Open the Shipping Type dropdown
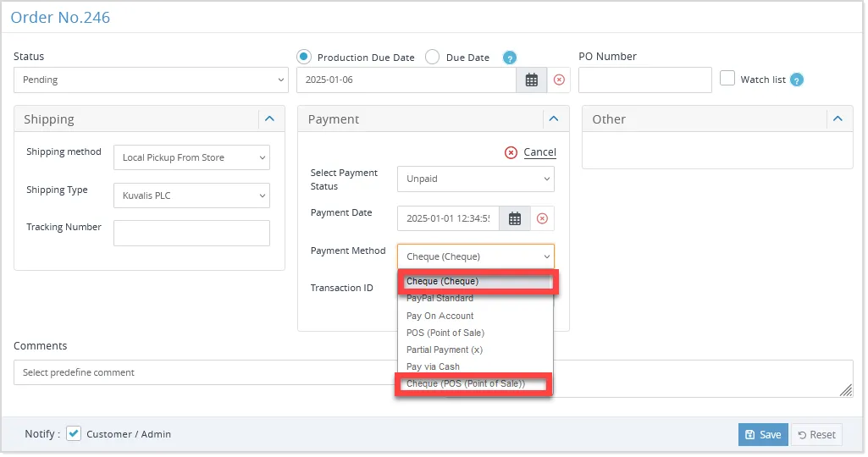Screen dimensions: 868x457 click(x=191, y=195)
